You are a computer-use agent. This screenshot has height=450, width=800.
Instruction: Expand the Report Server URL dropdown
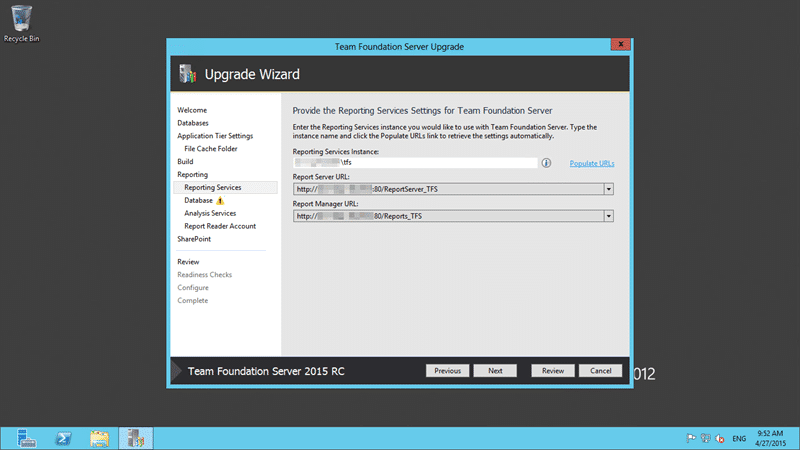pos(608,189)
